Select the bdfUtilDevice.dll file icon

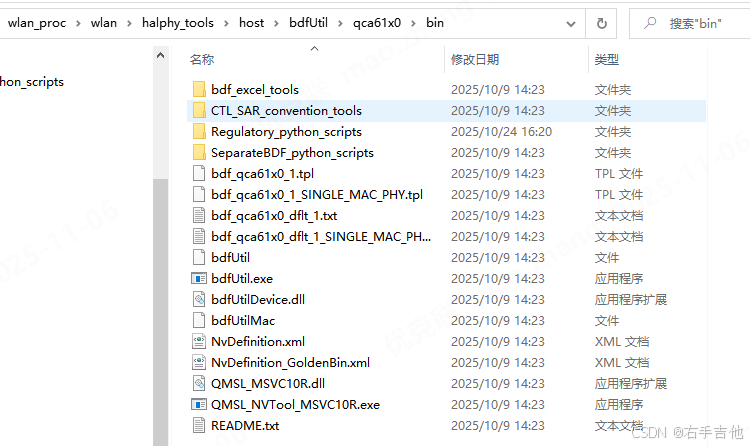tap(199, 300)
